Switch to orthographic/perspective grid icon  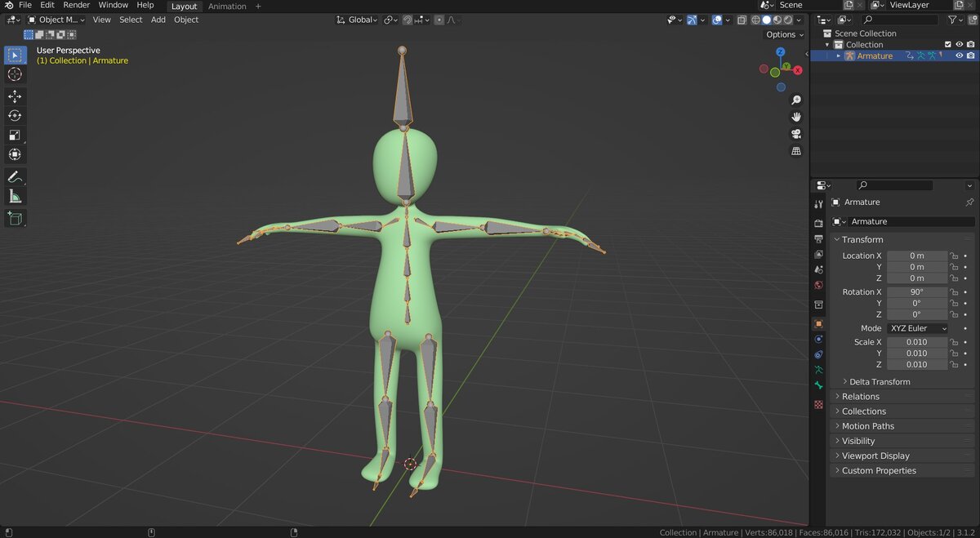click(x=796, y=151)
